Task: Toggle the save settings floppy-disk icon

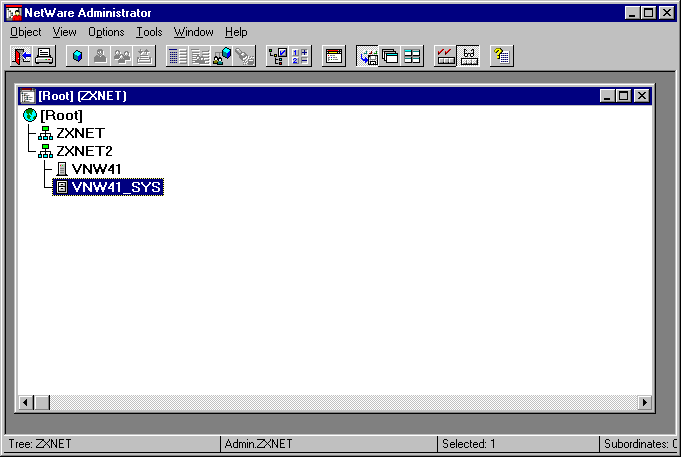Action: click(367, 56)
